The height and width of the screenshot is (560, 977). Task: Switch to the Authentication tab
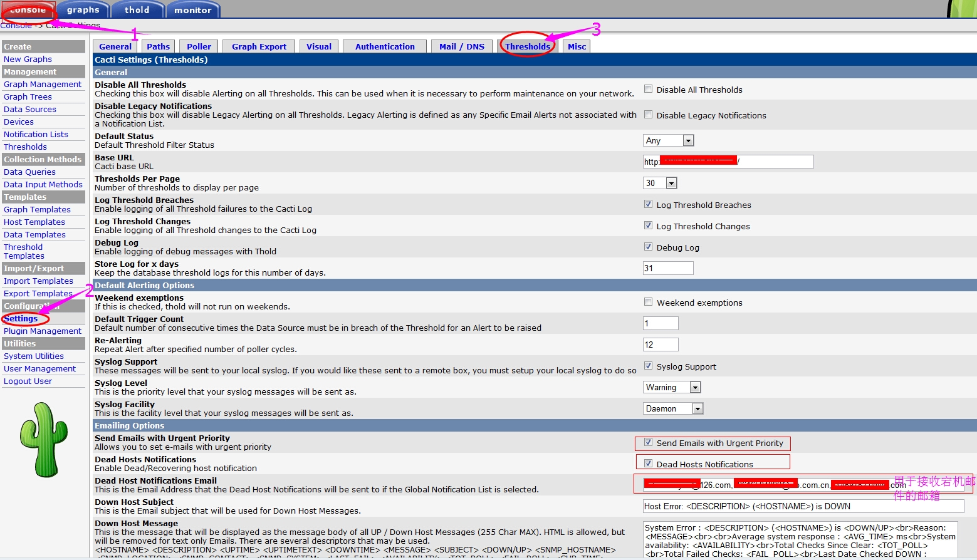pos(385,46)
